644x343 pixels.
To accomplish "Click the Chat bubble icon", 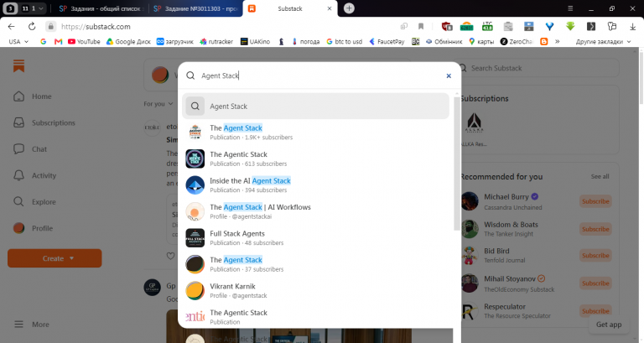I will 19,149.
